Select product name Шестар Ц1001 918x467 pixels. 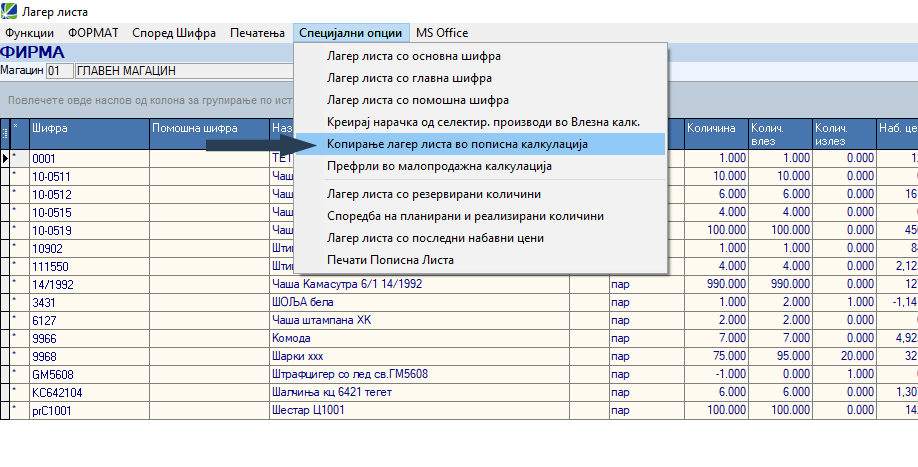click(x=419, y=411)
